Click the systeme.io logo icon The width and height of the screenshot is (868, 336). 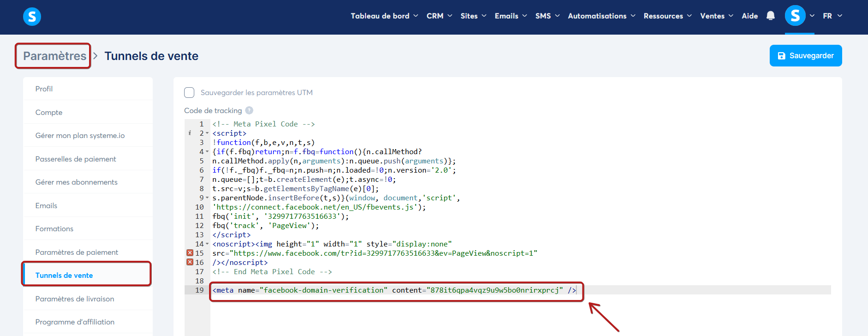pos(32,17)
